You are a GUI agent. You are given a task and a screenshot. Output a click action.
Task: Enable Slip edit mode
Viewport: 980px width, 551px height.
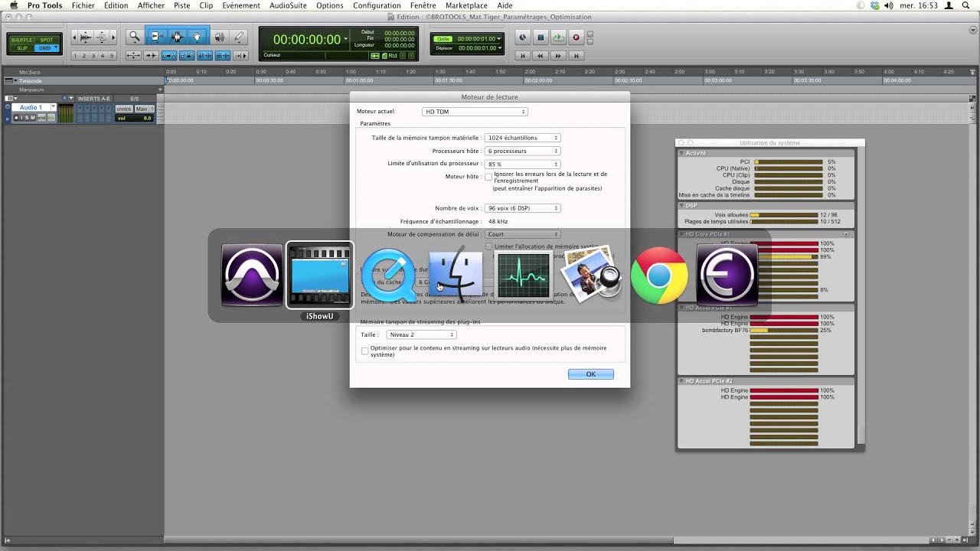coord(21,48)
